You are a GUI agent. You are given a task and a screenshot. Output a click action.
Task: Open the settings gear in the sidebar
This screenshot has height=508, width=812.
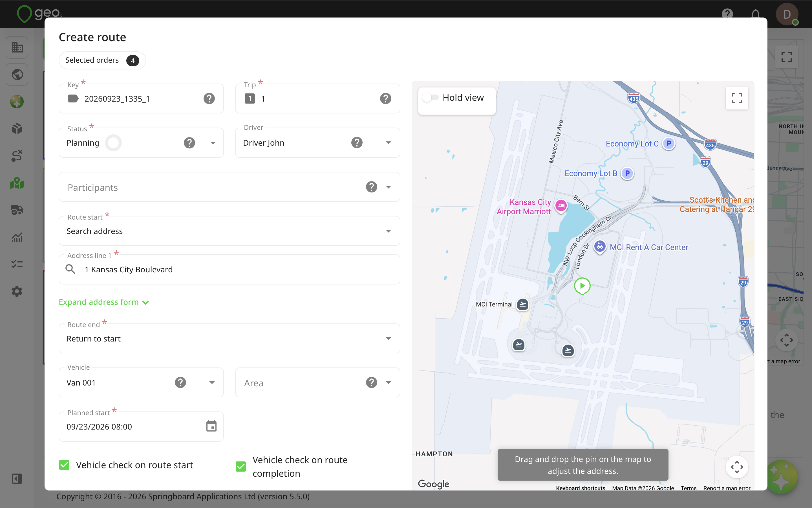[x=17, y=291]
